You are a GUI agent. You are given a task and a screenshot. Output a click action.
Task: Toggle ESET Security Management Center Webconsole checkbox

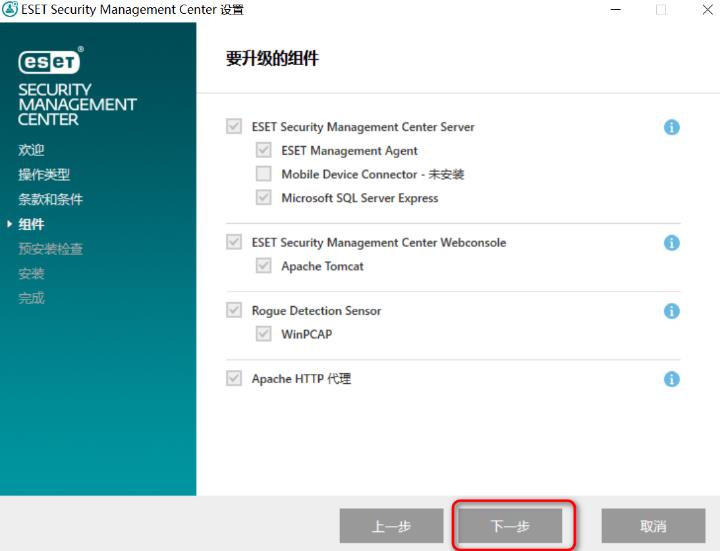[234, 242]
